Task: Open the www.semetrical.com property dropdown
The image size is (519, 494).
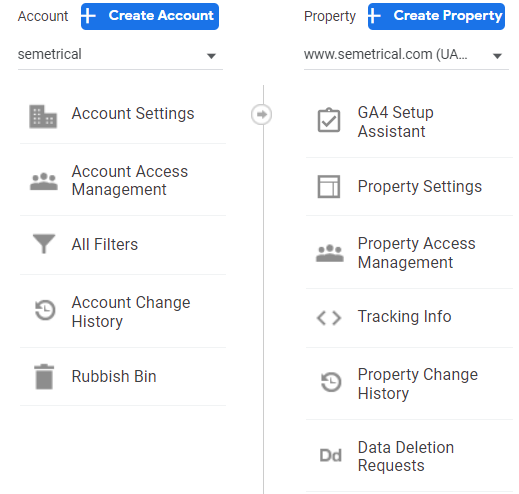Action: tap(406, 55)
